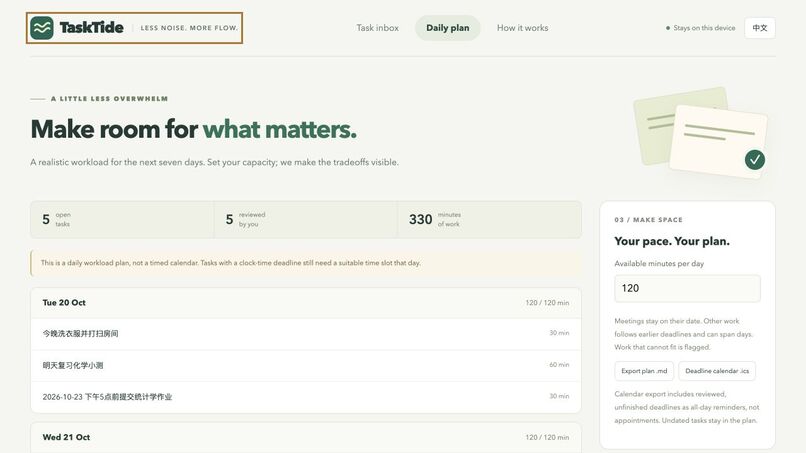The height and width of the screenshot is (453, 806).
Task: Click the TaskTide wave logo icon
Action: pyautogui.click(x=42, y=28)
